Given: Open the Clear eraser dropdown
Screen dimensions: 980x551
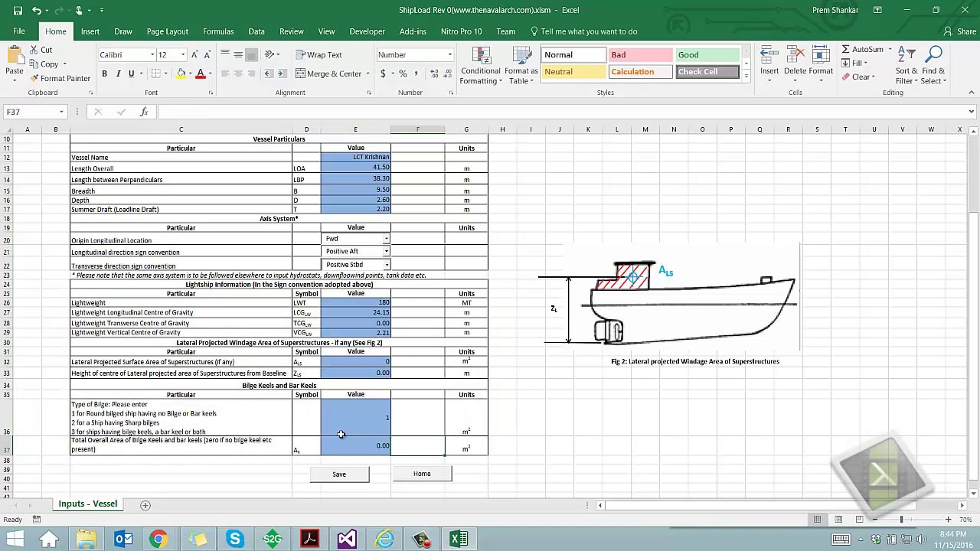Looking at the screenshot, I should 857,77.
